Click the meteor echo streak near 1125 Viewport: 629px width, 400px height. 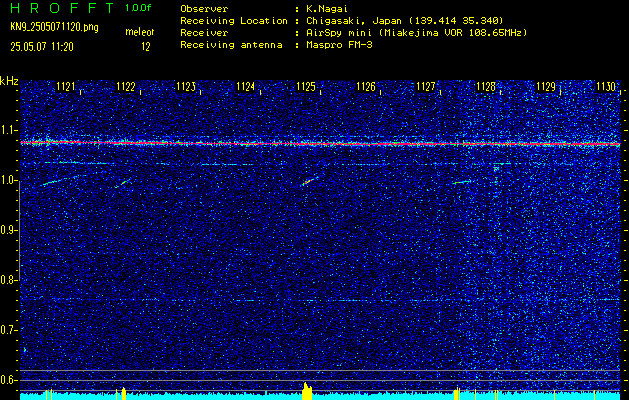tap(308, 181)
